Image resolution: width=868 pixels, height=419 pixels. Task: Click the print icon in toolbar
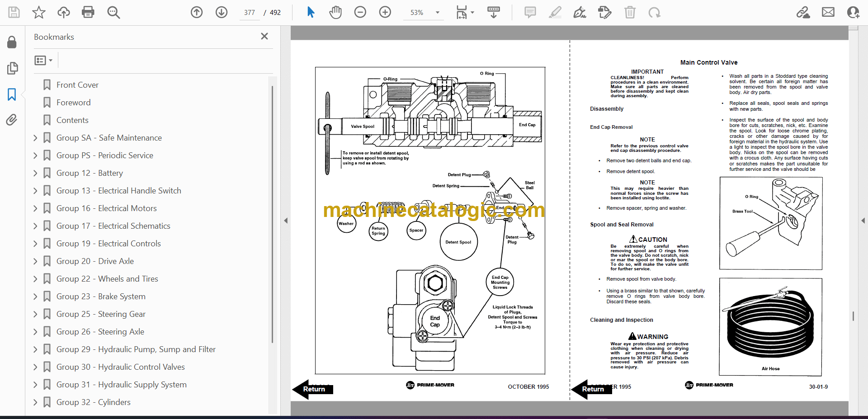[88, 12]
